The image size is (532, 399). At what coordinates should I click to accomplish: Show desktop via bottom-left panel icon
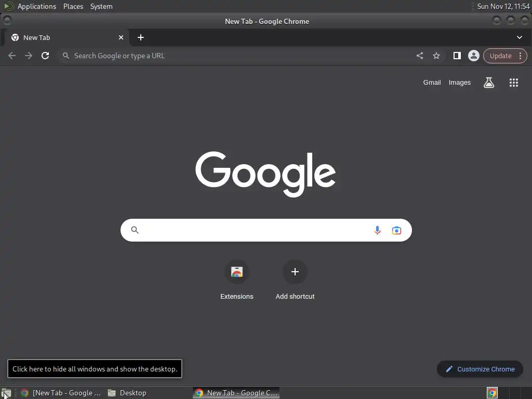[6, 393]
